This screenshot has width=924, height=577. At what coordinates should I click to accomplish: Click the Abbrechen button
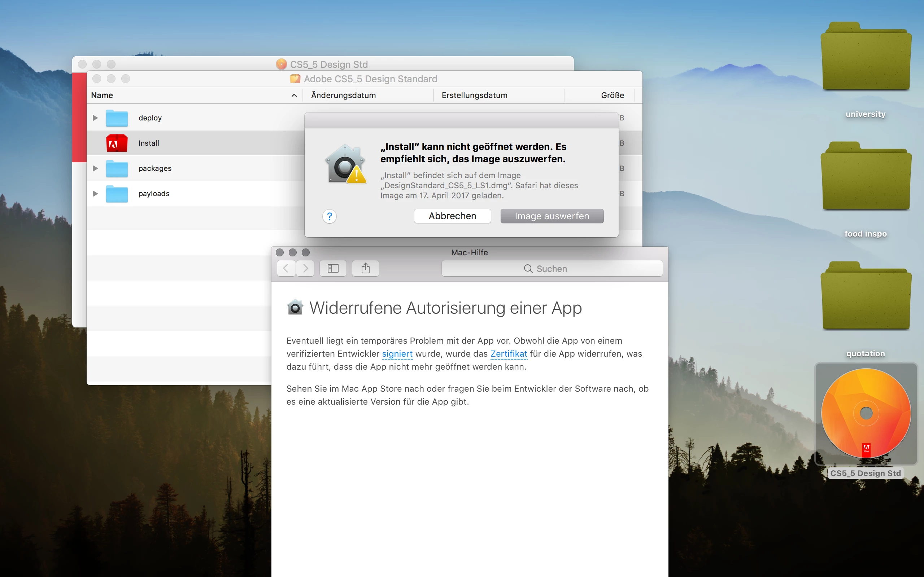[452, 216]
